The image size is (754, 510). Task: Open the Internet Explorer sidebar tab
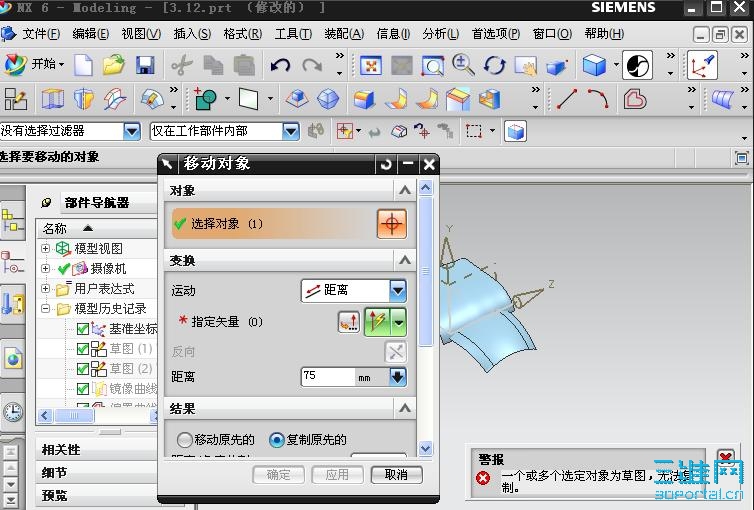click(13, 359)
